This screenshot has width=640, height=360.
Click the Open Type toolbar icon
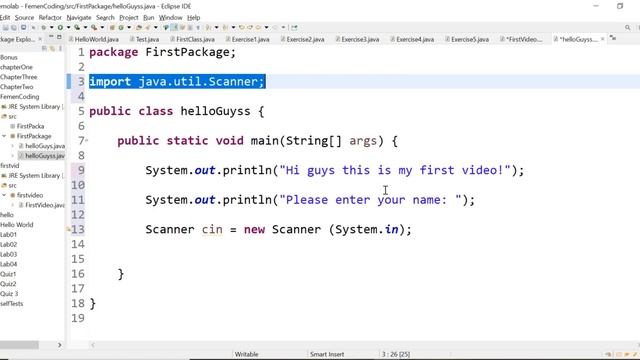pyautogui.click(x=139, y=27)
